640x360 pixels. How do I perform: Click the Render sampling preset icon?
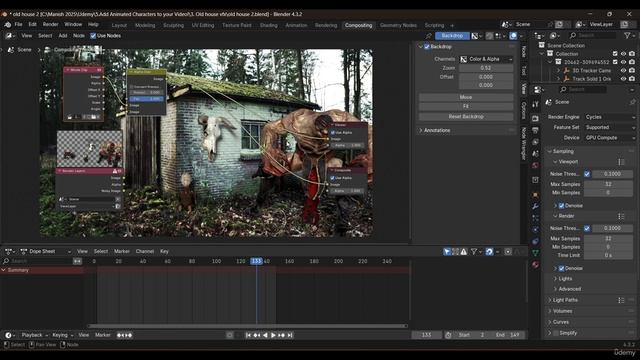(x=621, y=216)
